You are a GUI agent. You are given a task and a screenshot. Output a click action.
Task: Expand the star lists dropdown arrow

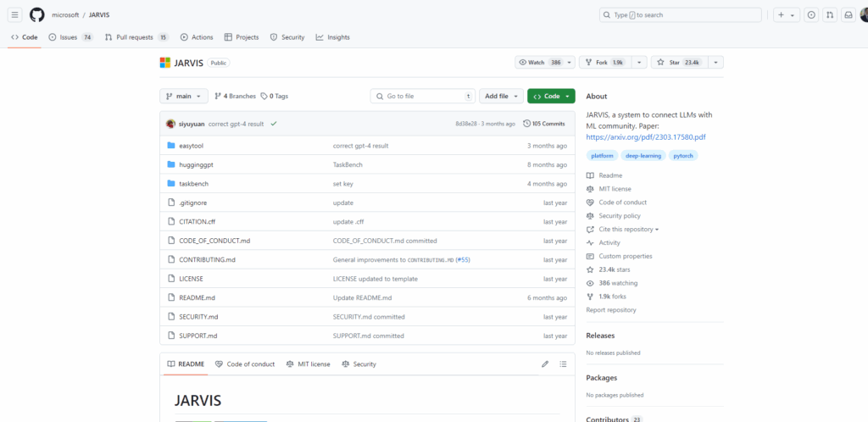tap(715, 63)
